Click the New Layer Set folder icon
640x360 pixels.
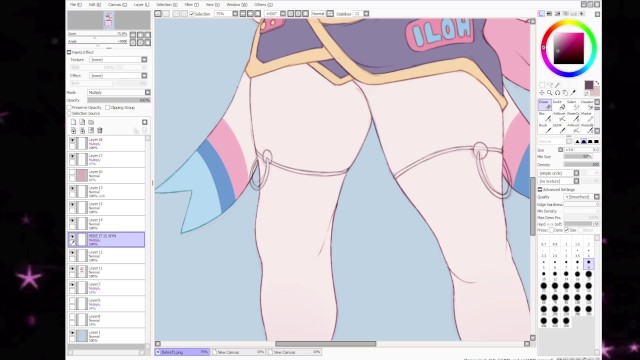pyautogui.click(x=91, y=122)
